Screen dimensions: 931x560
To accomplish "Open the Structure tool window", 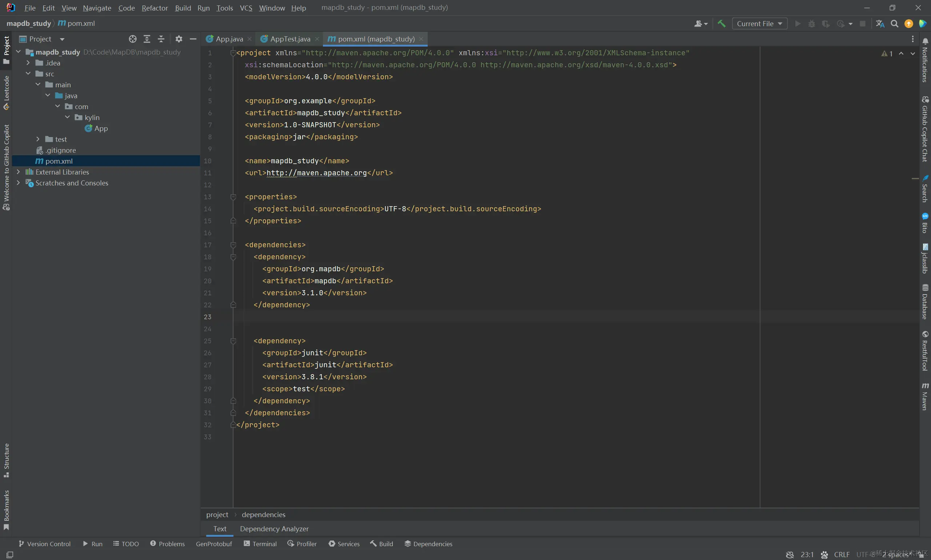I will coord(6,460).
